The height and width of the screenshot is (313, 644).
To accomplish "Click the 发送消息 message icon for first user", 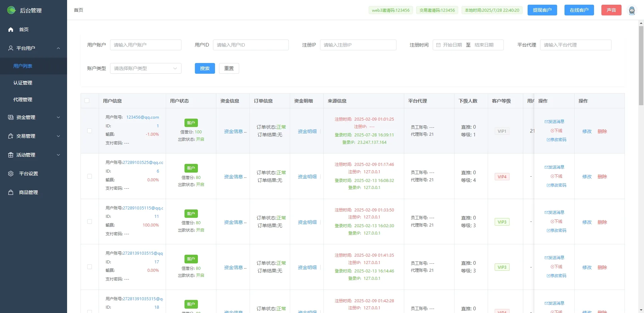I will pos(555,121).
